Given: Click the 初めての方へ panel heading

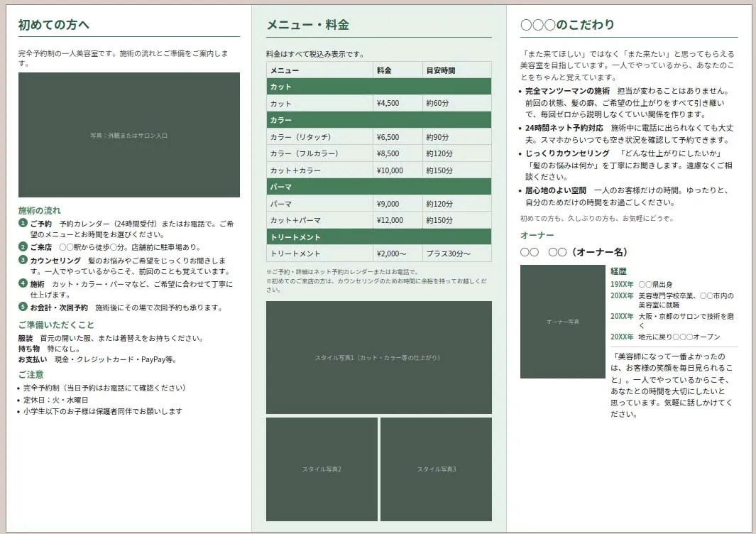Looking at the screenshot, I should click(x=54, y=25).
